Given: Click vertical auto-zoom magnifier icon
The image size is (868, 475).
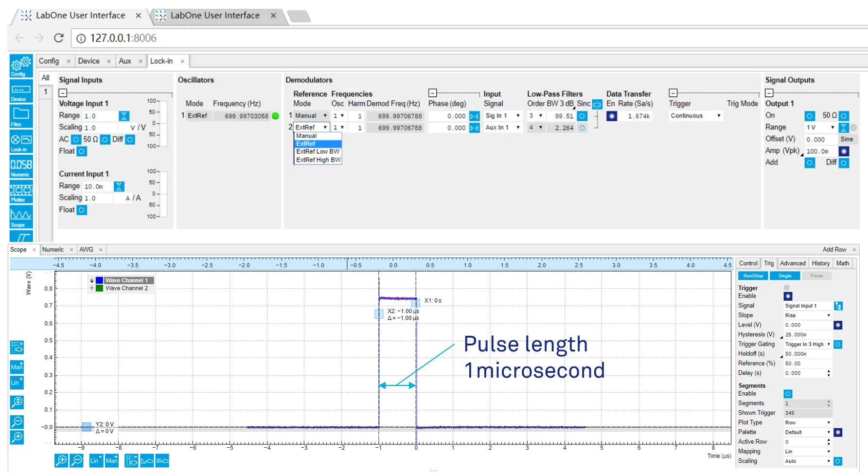Looking at the screenshot, I should pyautogui.click(x=17, y=402).
